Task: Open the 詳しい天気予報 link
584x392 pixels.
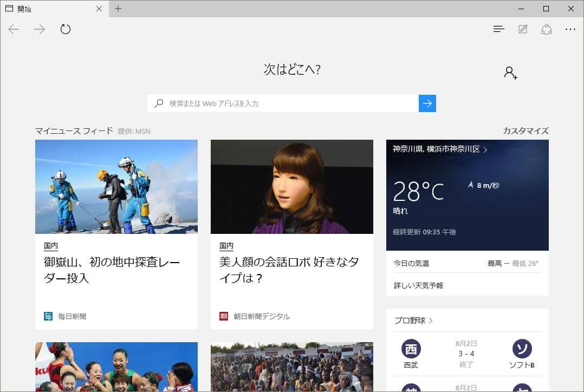Action: click(418, 285)
